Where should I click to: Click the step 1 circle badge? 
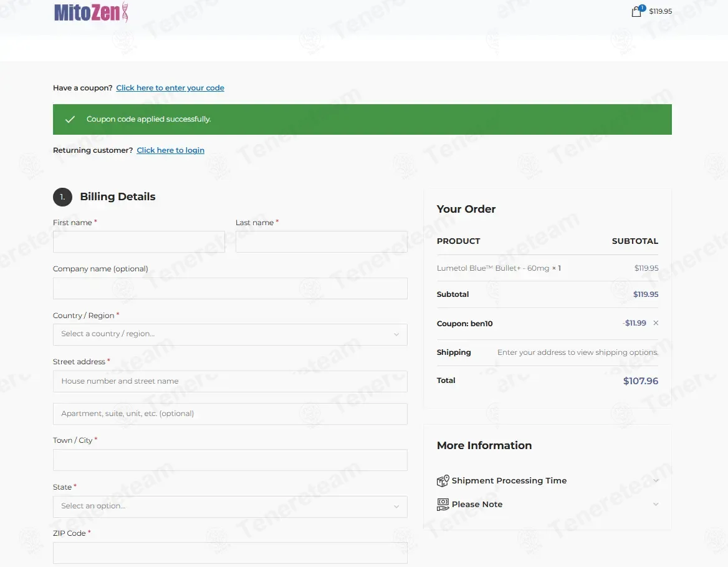click(62, 197)
